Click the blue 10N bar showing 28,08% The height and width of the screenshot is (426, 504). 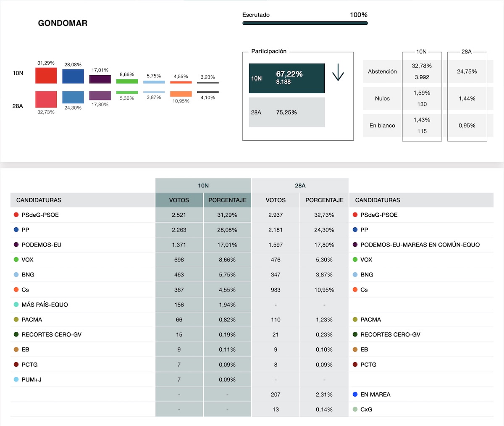coord(73,76)
